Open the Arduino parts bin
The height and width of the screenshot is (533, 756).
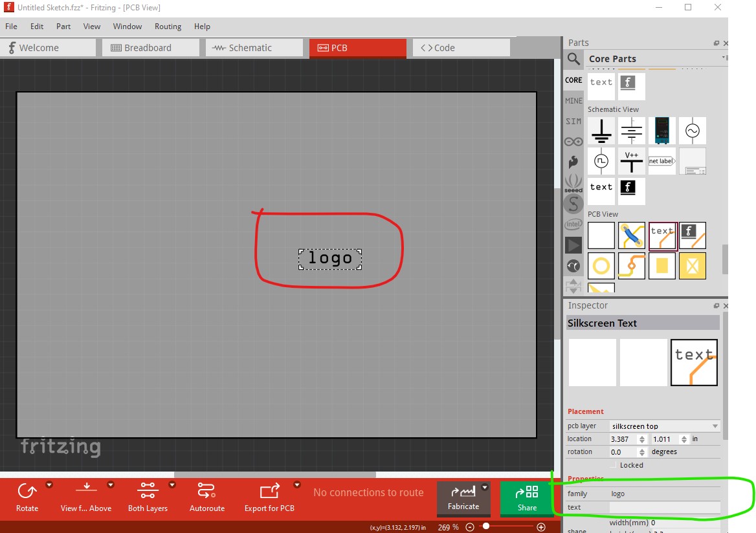[x=573, y=142]
